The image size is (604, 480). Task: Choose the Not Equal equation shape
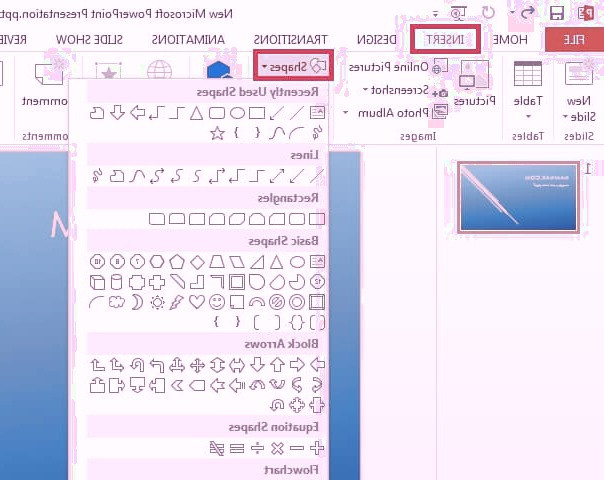coord(217,447)
